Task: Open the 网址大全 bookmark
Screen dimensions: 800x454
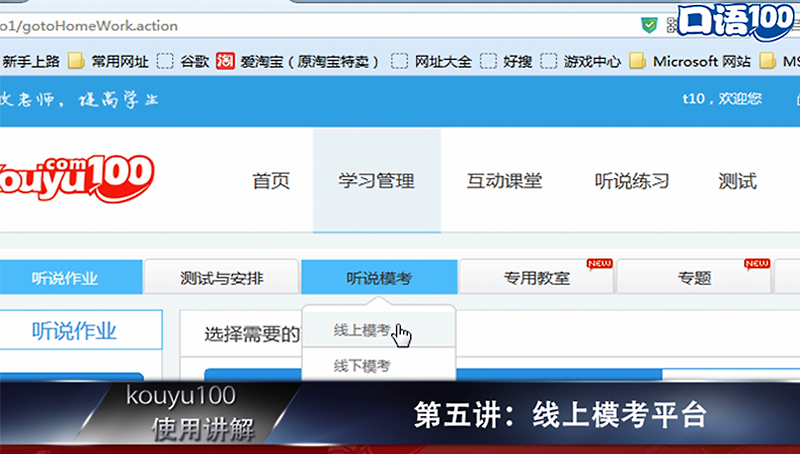Action: coord(431,62)
